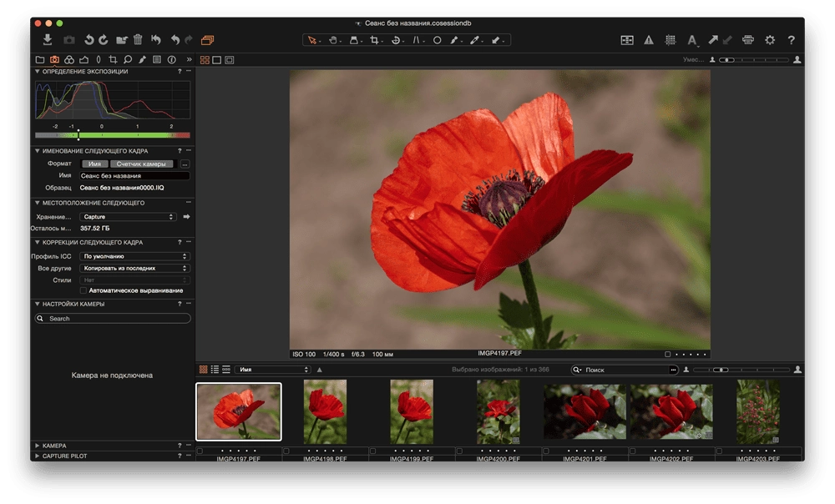Adjust the browser thumbnail size slider

tap(741, 370)
